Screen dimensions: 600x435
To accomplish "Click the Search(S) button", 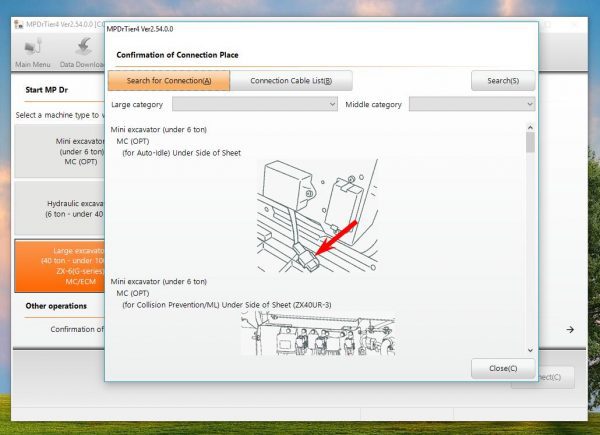I will click(503, 81).
